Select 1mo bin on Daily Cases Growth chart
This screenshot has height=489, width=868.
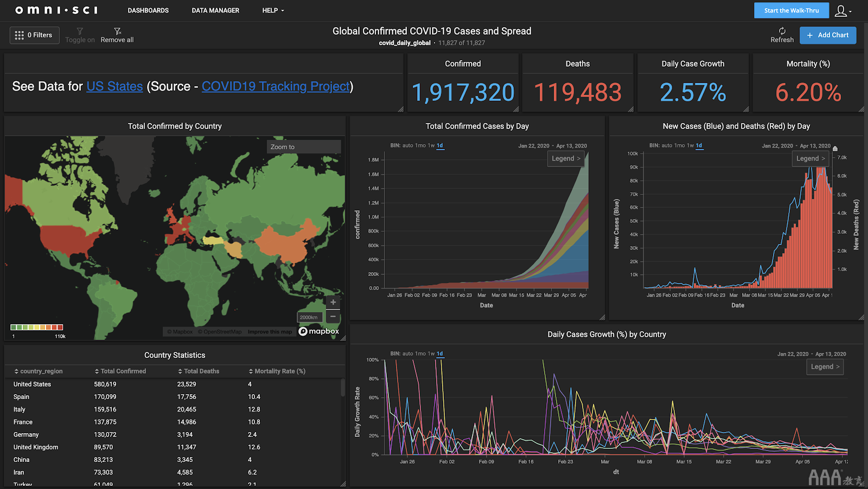[x=420, y=353]
